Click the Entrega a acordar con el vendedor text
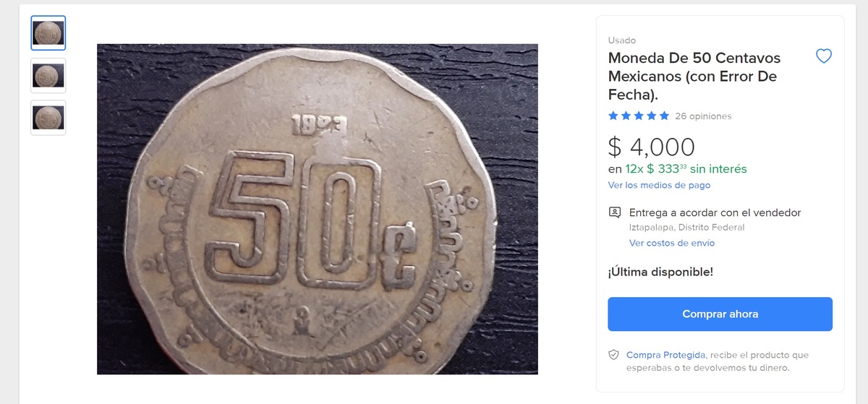 pyautogui.click(x=715, y=212)
